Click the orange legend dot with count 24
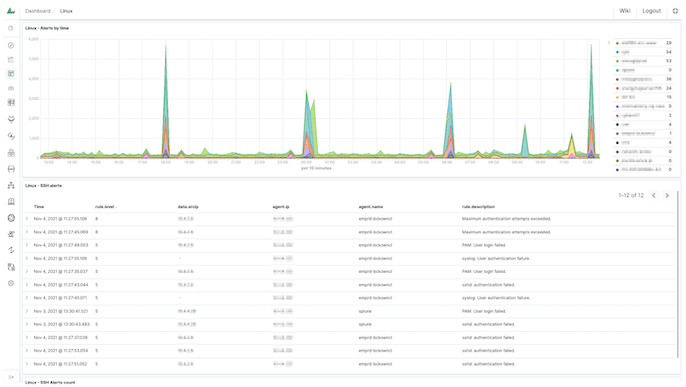This screenshot has height=387, width=686. click(617, 88)
